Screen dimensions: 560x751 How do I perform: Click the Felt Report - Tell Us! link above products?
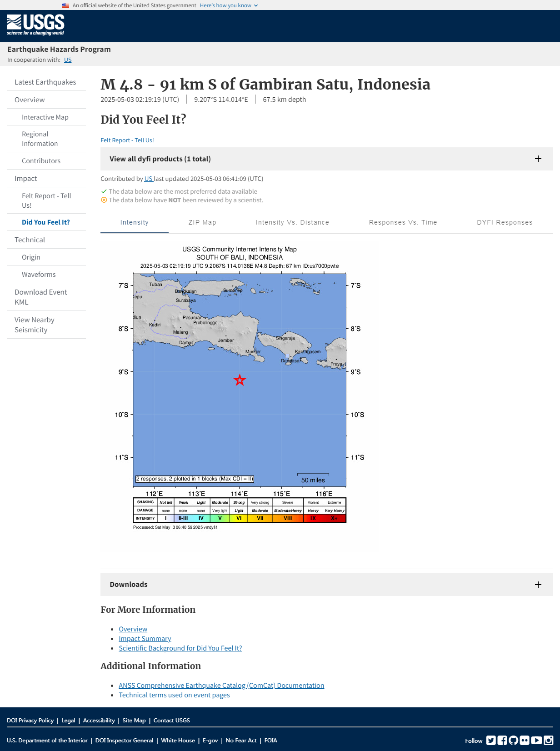point(127,140)
